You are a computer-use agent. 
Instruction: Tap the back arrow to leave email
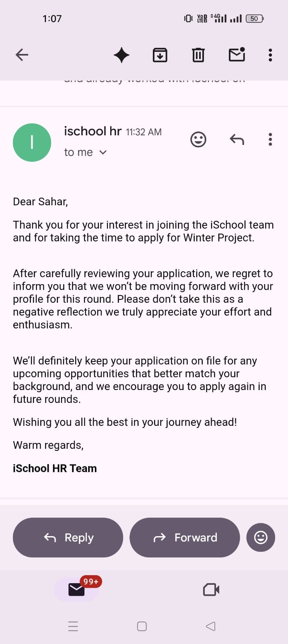pos(22,55)
